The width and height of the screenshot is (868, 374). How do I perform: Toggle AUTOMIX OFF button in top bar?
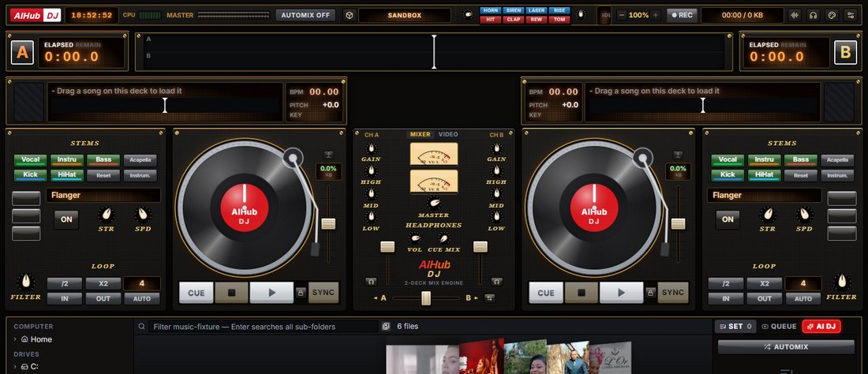(305, 16)
